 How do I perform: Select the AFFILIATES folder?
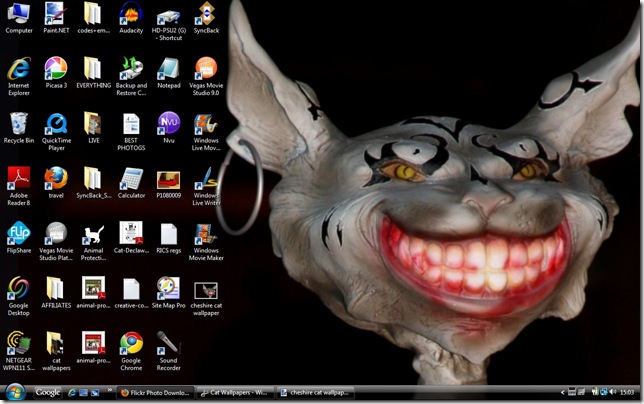(x=56, y=289)
